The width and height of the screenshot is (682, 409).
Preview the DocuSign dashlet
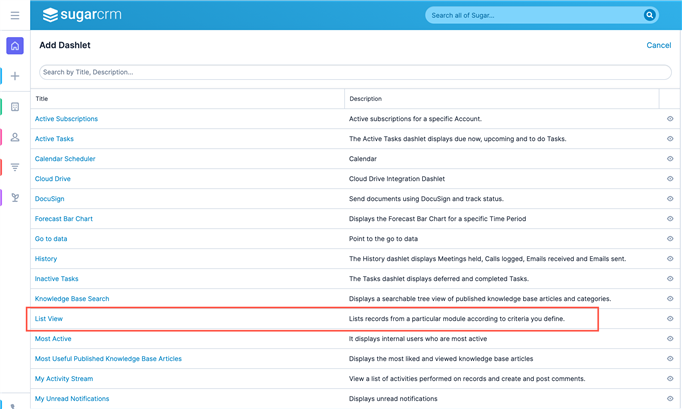click(670, 199)
